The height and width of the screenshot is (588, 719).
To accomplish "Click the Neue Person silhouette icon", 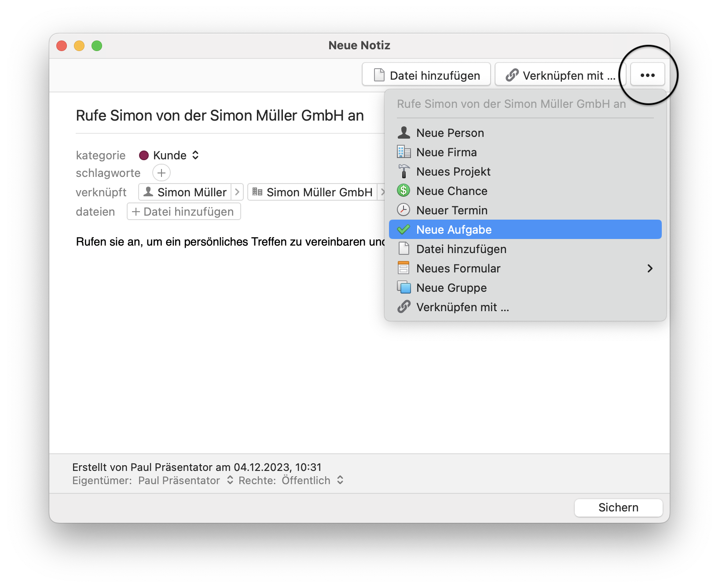I will [404, 132].
